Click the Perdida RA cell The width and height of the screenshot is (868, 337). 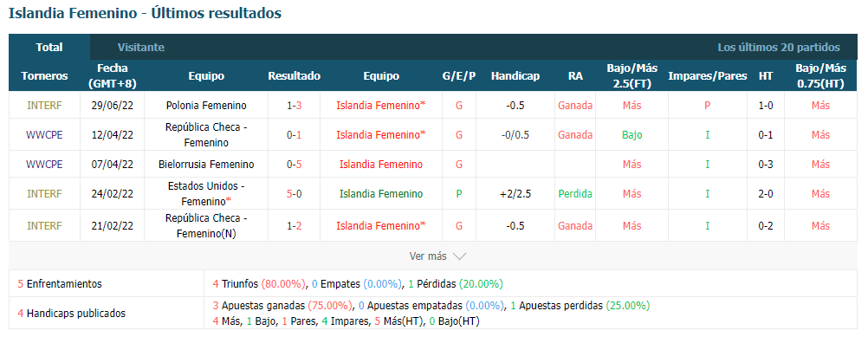point(574,194)
